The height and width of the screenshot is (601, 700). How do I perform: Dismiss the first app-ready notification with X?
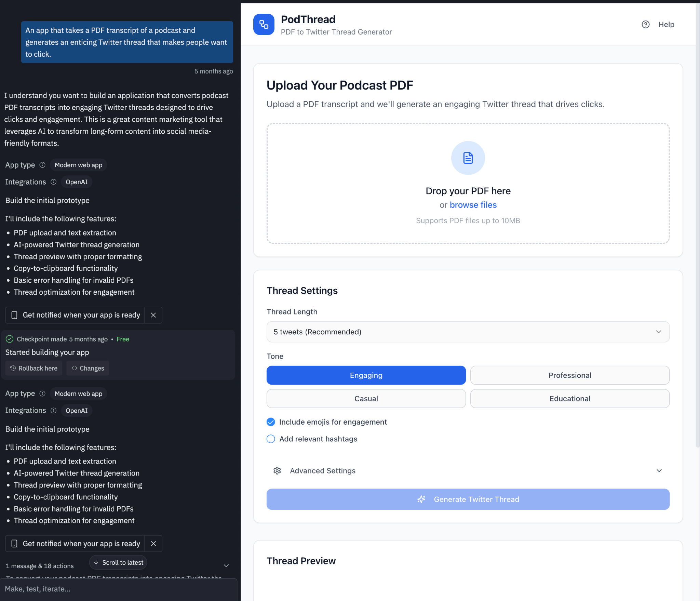[x=153, y=315]
